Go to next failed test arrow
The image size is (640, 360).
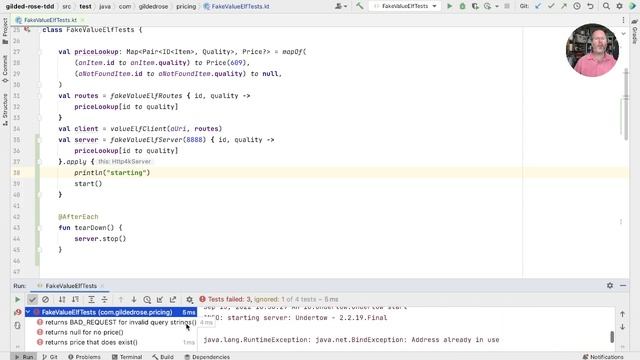(134, 300)
